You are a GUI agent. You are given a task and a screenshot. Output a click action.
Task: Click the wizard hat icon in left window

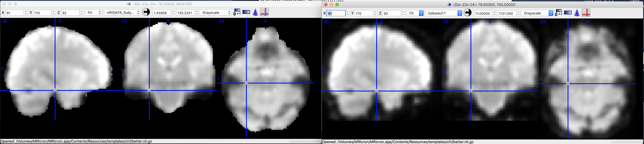255,12
